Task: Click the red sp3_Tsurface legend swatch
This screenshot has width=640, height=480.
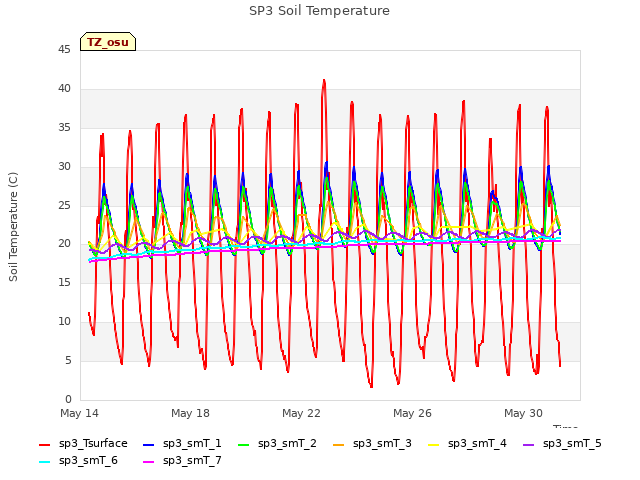Action: [44, 444]
